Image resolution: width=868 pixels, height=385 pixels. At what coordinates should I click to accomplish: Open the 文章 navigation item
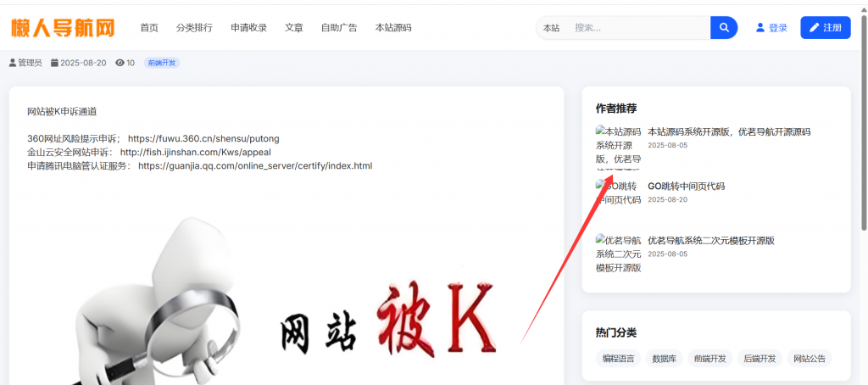(294, 28)
